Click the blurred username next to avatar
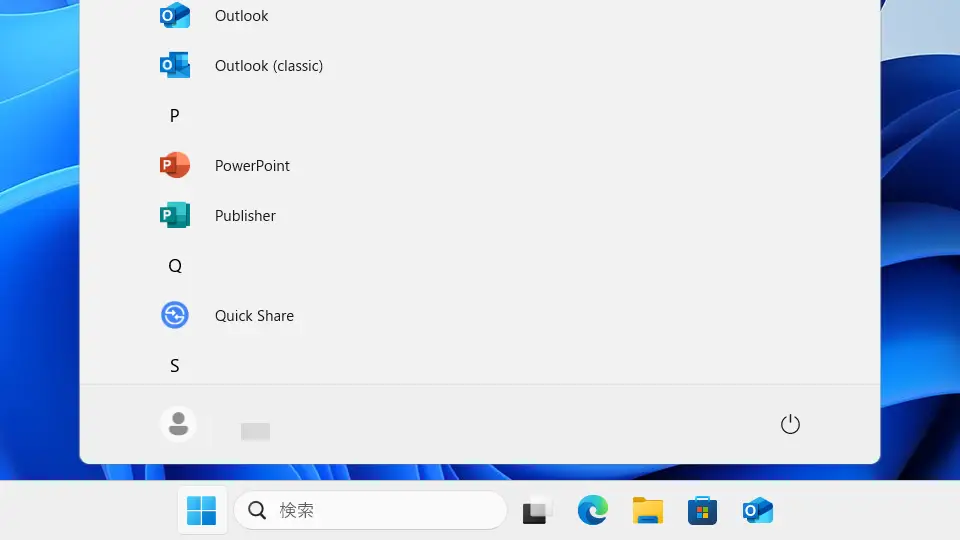This screenshot has width=960, height=540. coord(255,431)
